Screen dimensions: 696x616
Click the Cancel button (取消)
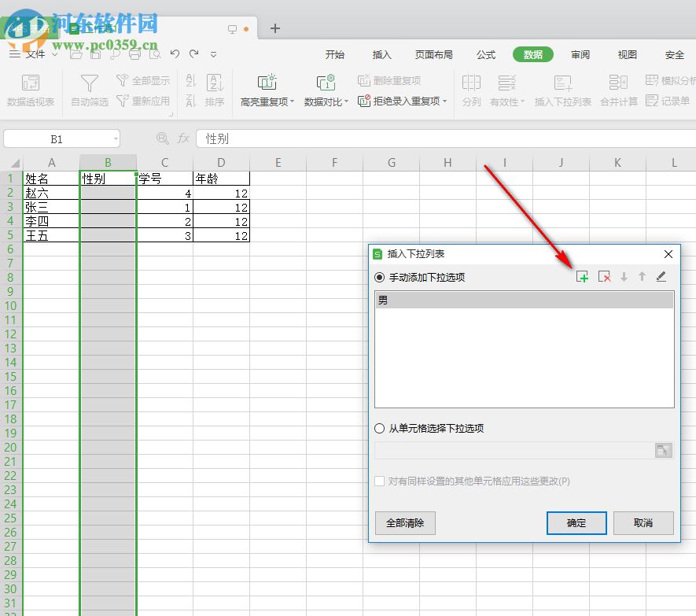tap(643, 522)
